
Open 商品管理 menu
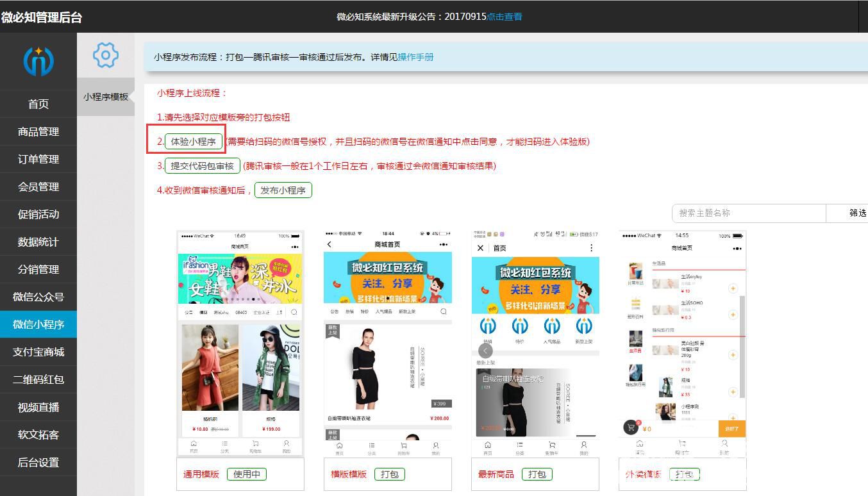pos(38,131)
